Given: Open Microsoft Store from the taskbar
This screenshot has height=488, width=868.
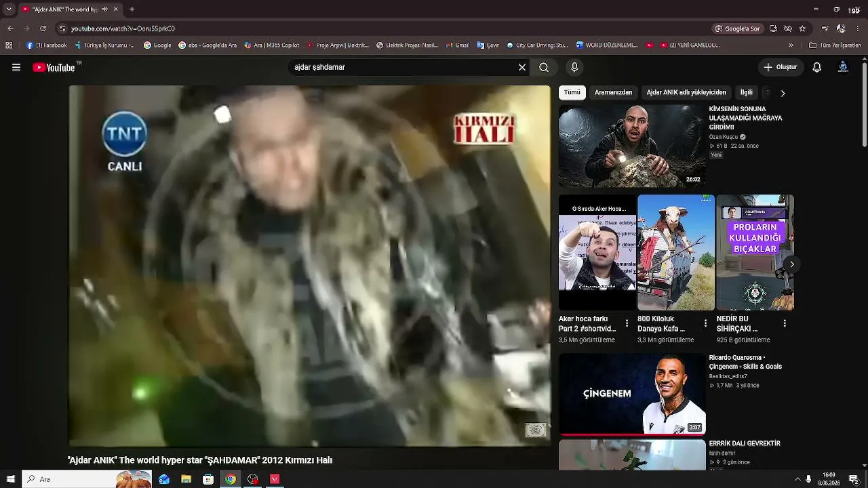Looking at the screenshot, I should [208, 479].
